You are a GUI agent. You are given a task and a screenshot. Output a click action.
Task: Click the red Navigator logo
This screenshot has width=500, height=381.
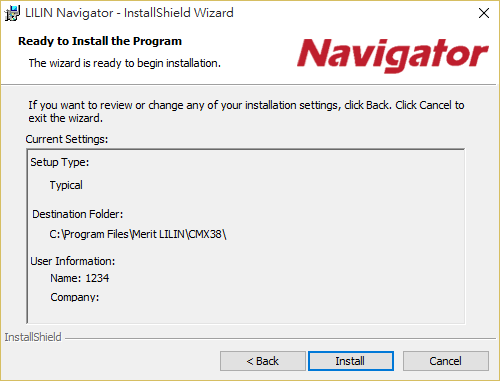pyautogui.click(x=392, y=55)
